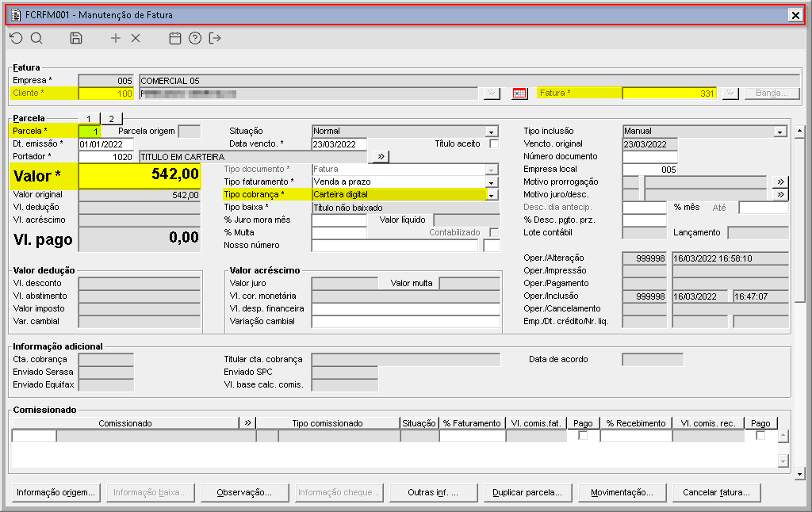Click the Empresa local field showing 005

650,170
